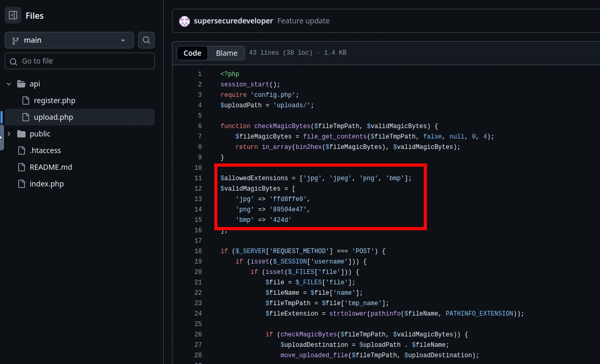Screen dimensions: 600x364
Task: Switch to the Blame tab
Action: 227,53
